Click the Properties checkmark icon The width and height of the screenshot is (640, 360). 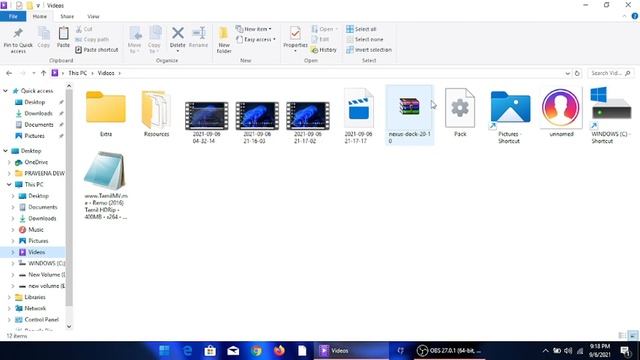(295, 33)
